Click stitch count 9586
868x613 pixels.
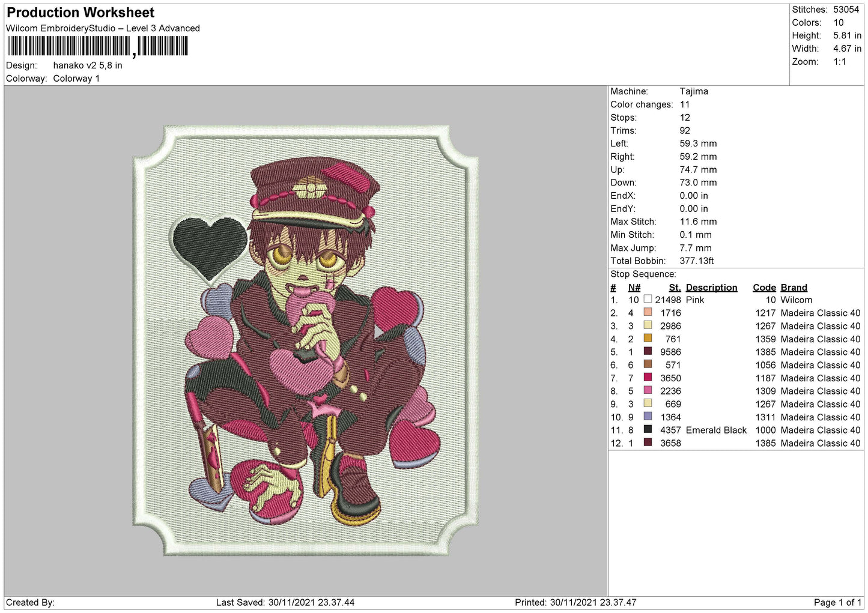pyautogui.click(x=670, y=352)
